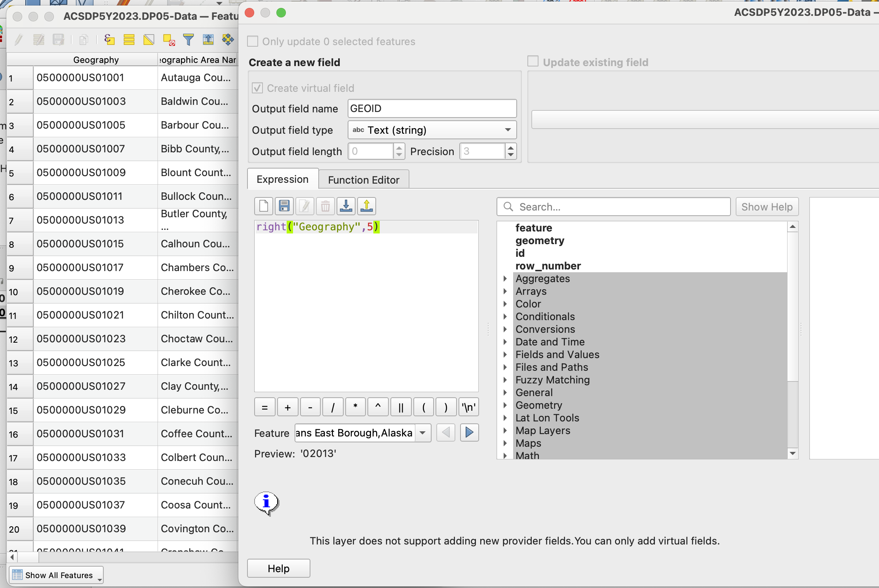Go to next feature preview arrow
Image resolution: width=879 pixels, height=588 pixels.
coord(469,432)
